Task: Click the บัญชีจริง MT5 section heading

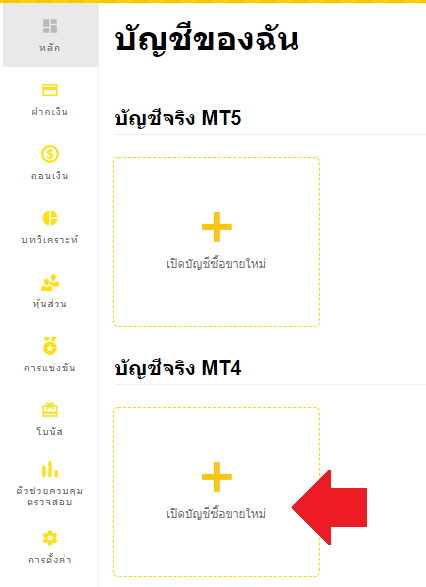Action: 178,118
